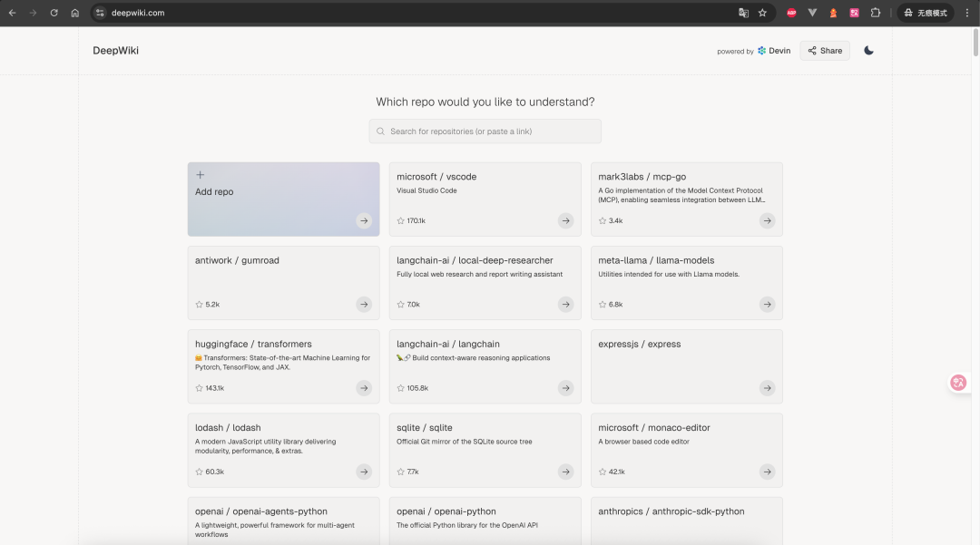The height and width of the screenshot is (545, 980).
Task: Select the antiwork / gumroad title
Action: 237,260
